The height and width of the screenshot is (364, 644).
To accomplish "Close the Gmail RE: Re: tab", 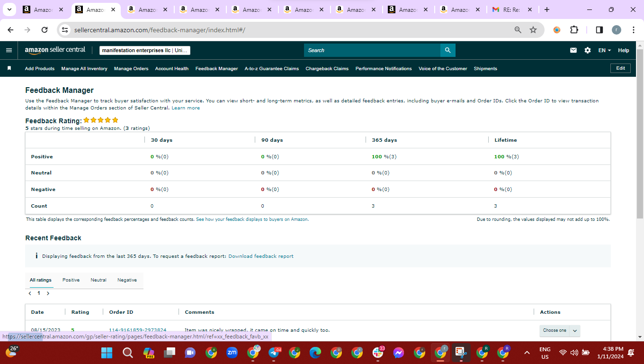I will [529, 9].
